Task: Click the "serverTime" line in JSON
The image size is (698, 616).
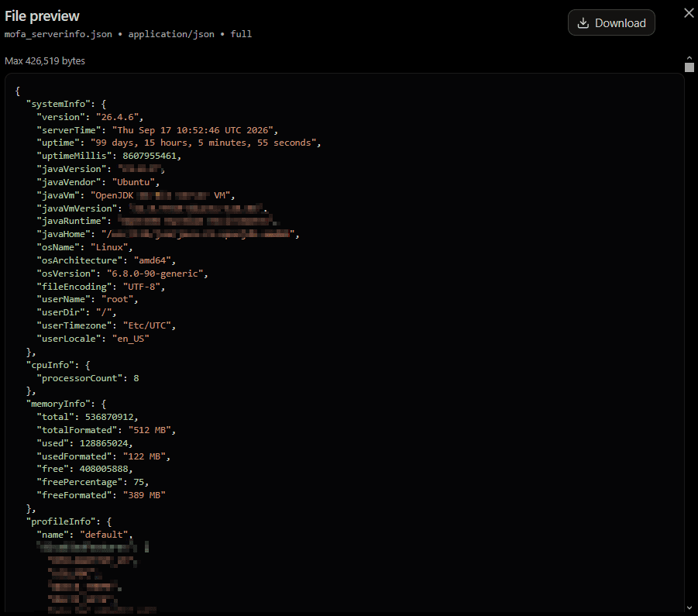Action: pos(157,130)
